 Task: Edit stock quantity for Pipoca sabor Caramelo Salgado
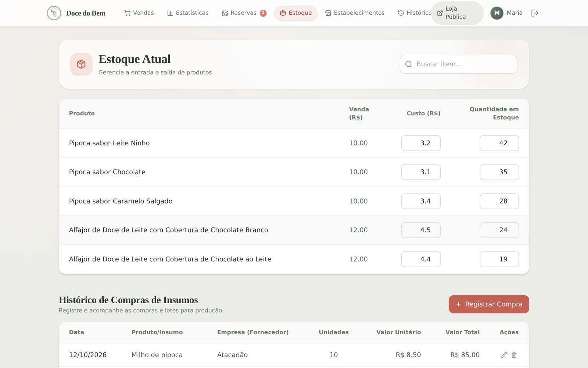coord(499,201)
